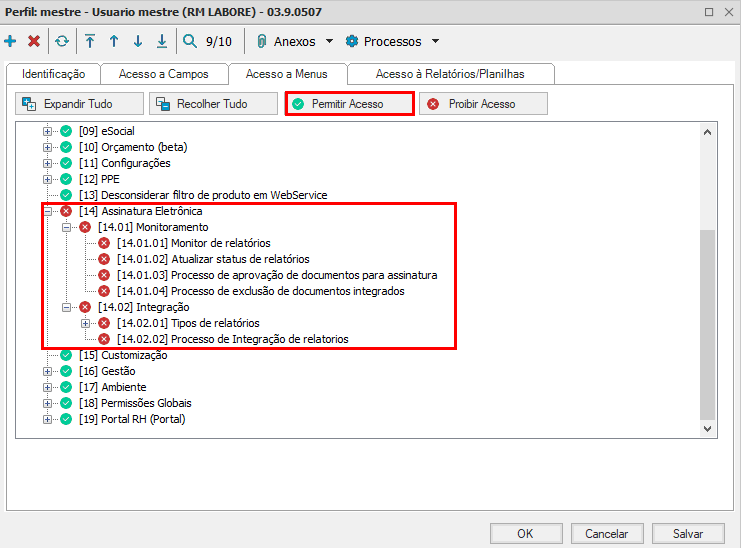Click the Salvar button
Screen dimensions: 741x548
coord(688,534)
